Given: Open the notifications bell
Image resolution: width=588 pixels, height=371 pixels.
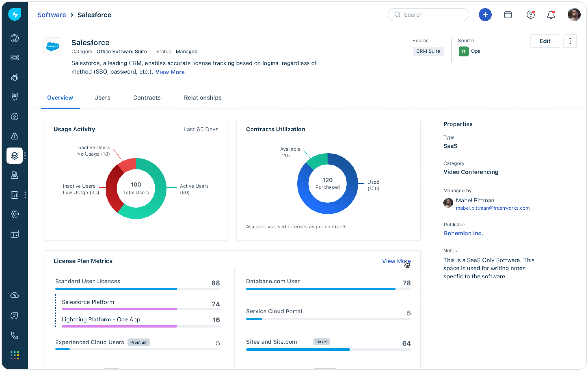Looking at the screenshot, I should pos(551,15).
